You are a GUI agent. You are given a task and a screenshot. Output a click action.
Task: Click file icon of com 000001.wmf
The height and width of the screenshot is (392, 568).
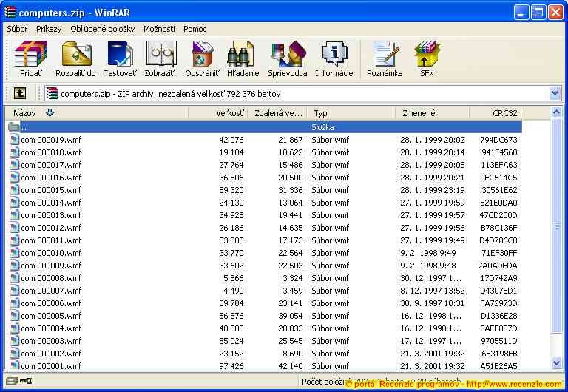pyautogui.click(x=15, y=365)
